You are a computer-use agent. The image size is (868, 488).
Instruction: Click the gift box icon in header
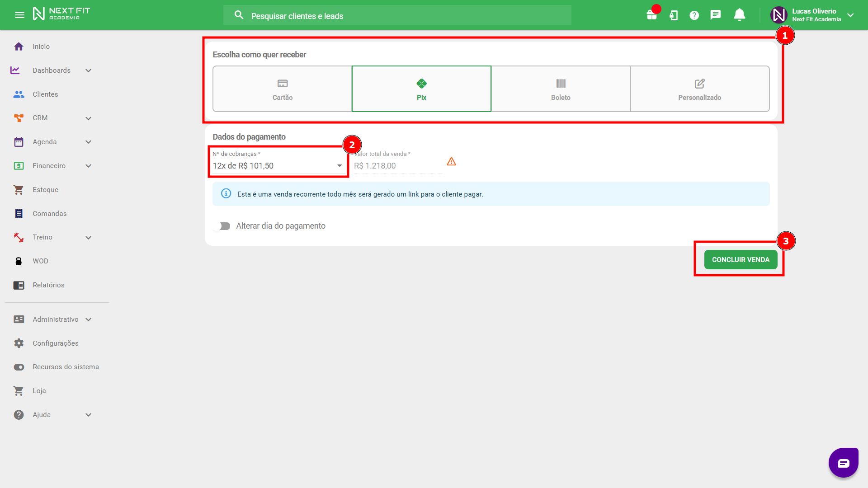click(651, 15)
